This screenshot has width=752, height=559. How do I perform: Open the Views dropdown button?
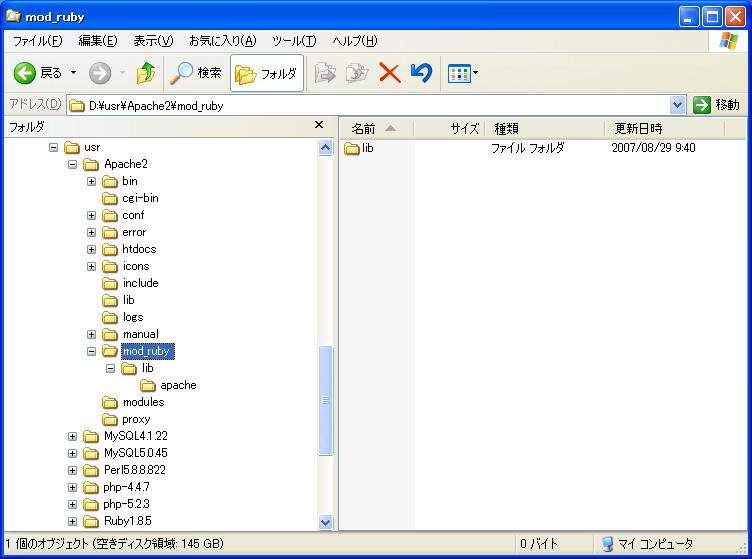[x=463, y=73]
